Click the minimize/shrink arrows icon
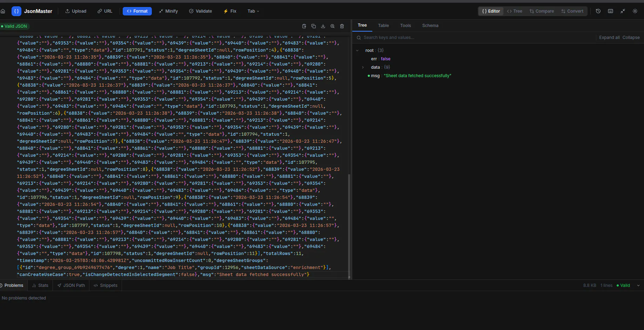This screenshot has width=644, height=330. pyautogui.click(x=623, y=11)
